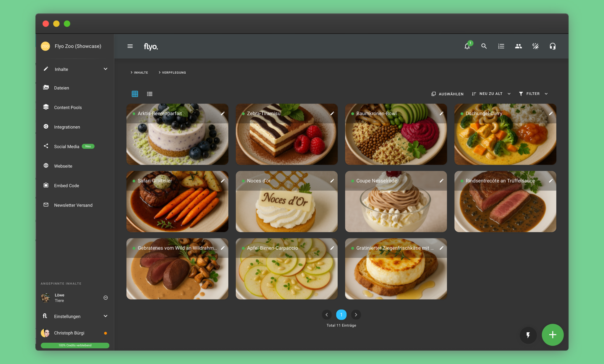Edit Arktis-Beerenparfait with pencil icon

(x=223, y=114)
